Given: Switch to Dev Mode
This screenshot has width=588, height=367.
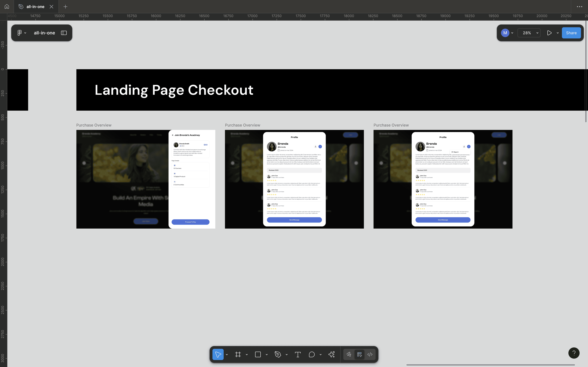Looking at the screenshot, I should click(370, 354).
